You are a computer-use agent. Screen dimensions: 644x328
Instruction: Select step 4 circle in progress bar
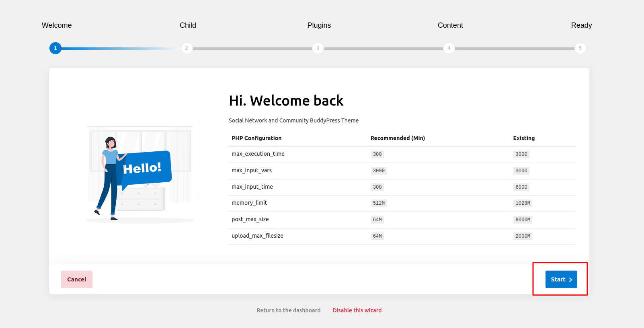click(449, 48)
